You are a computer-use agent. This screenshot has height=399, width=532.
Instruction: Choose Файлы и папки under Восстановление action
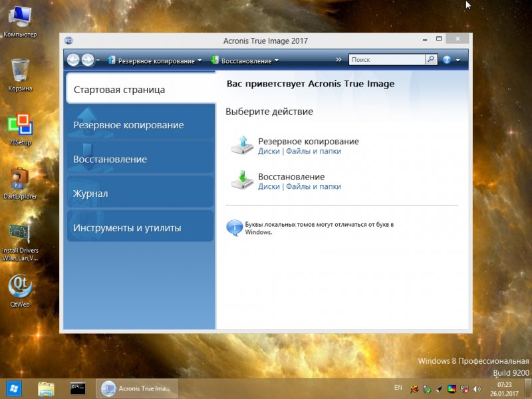(x=313, y=187)
